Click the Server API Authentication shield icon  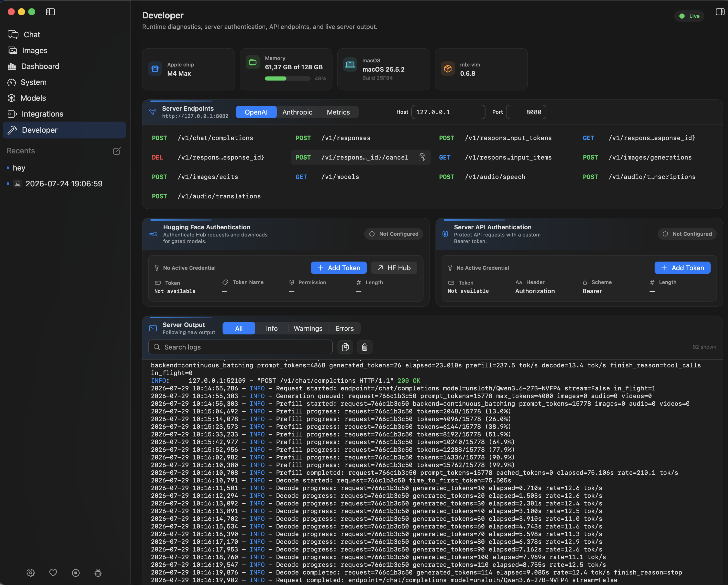tap(445, 234)
